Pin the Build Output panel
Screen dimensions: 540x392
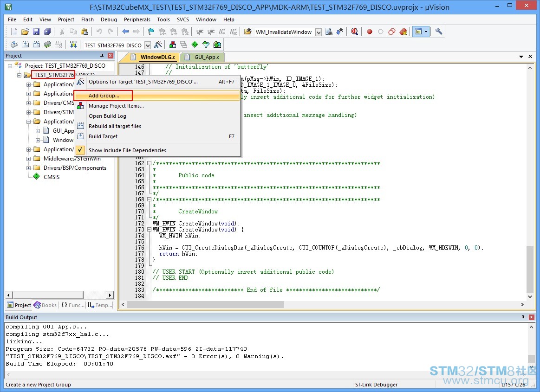pyautogui.click(x=523, y=317)
